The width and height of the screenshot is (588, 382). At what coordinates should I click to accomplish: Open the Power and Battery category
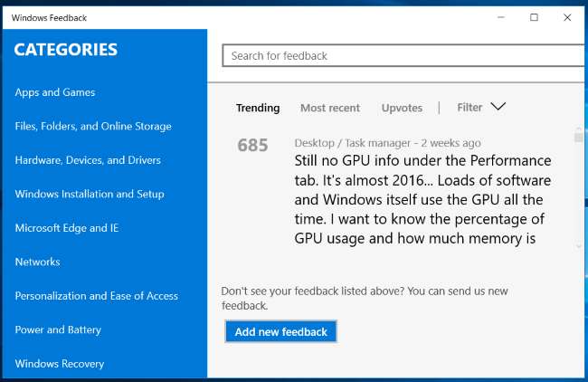[58, 329]
